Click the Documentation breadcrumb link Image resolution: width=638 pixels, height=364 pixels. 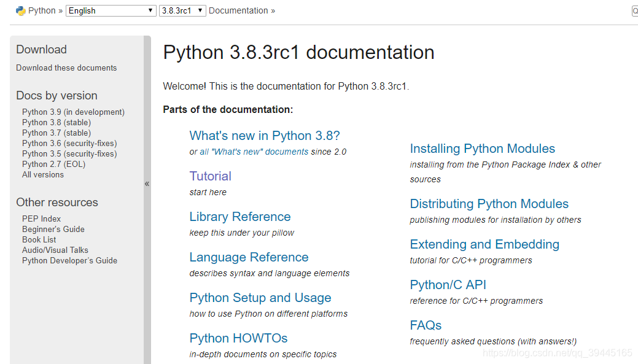238,10
